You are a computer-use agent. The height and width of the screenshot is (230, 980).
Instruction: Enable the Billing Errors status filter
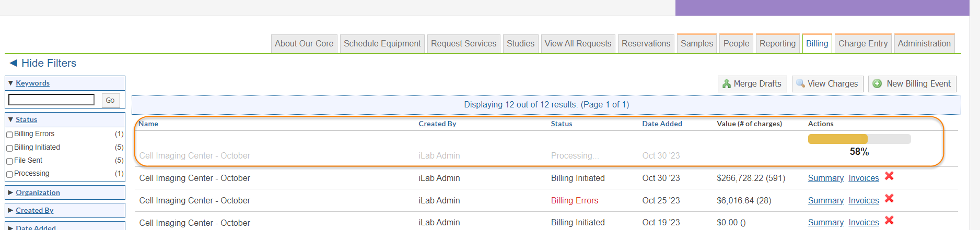pyautogui.click(x=9, y=135)
